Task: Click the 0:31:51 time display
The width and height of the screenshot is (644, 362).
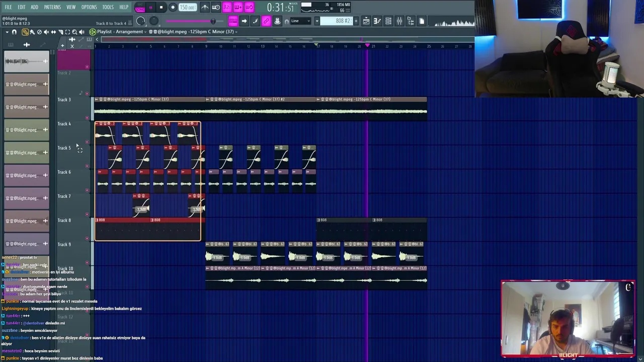Action: click(280, 8)
